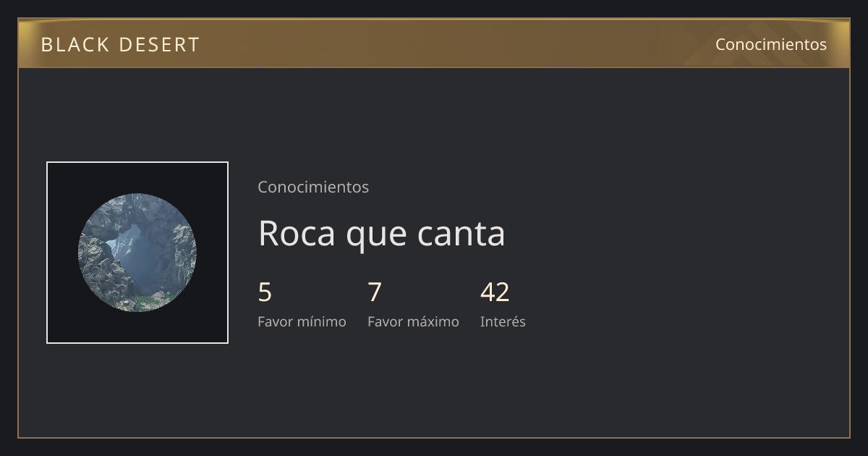This screenshot has height=456, width=868.
Task: Click the Interés label
Action: 503,321
